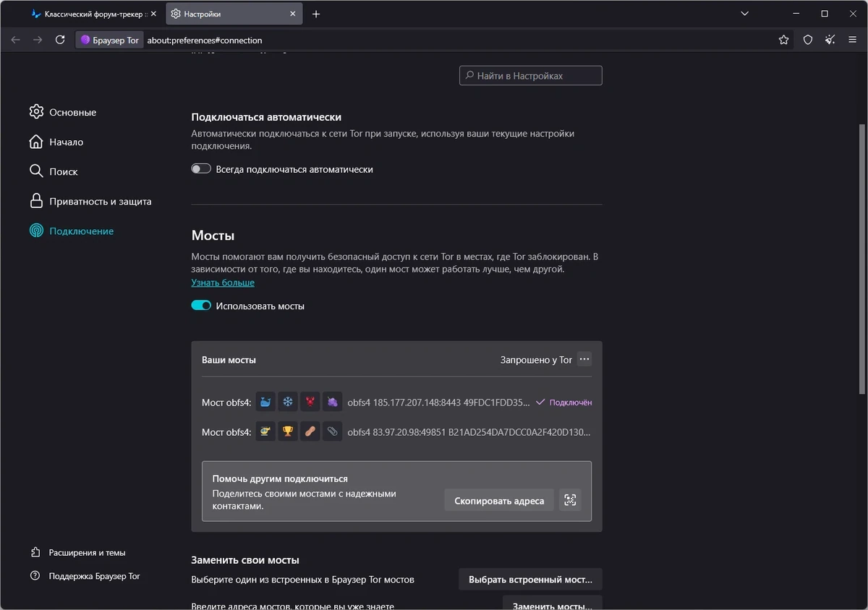Screen dimensions: 868x610
Task: Toggle Всегда подключаться автоматически switch
Action: (x=201, y=169)
